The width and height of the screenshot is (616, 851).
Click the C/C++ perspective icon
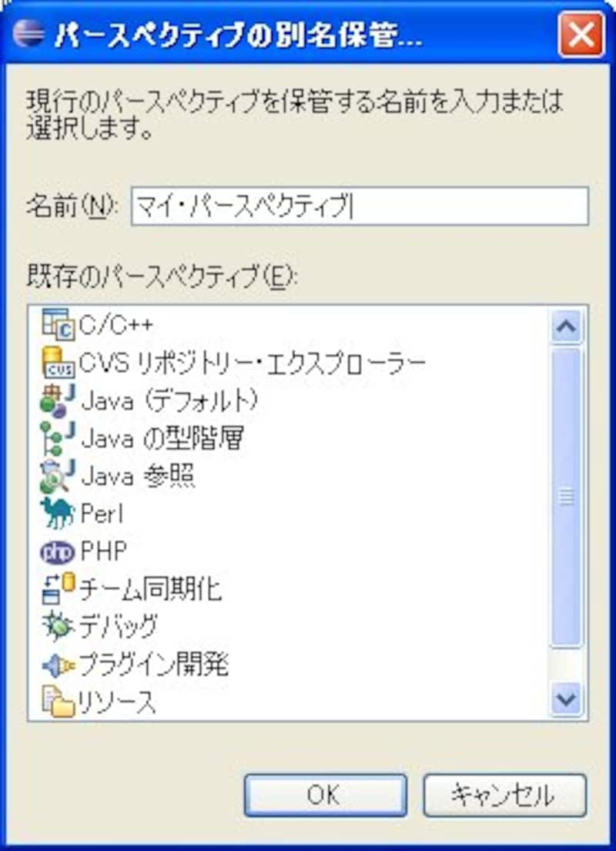pos(58,324)
